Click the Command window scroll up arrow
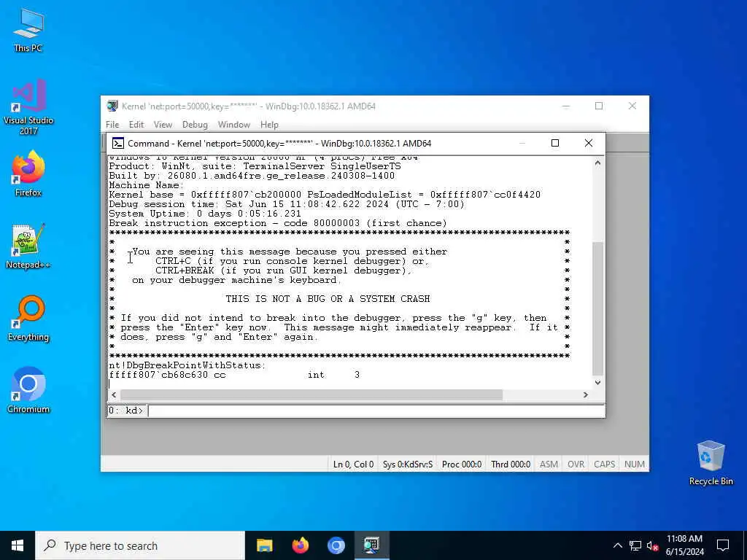 pos(598,163)
